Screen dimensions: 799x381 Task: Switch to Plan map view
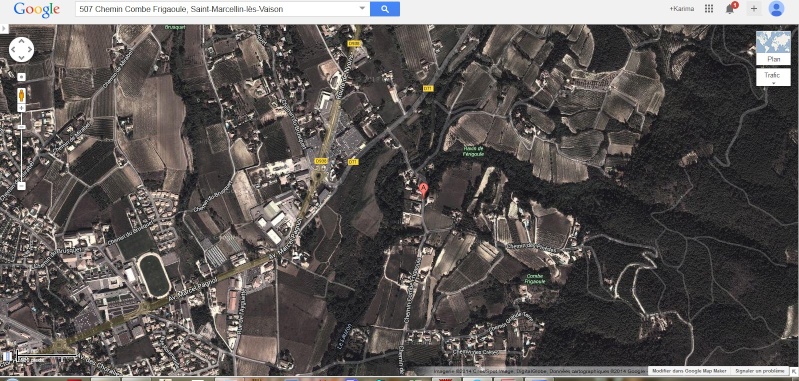(x=773, y=48)
